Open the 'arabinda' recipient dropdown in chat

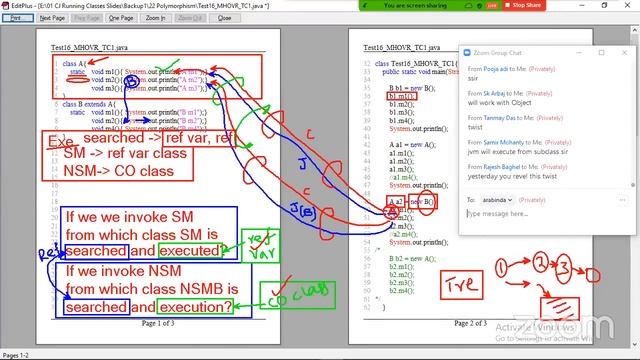(497, 200)
